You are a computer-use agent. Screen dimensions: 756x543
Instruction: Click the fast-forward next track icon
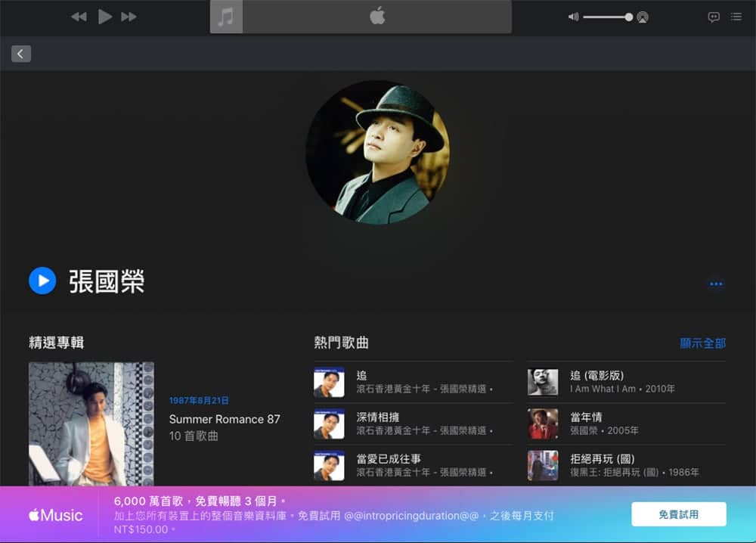click(129, 17)
